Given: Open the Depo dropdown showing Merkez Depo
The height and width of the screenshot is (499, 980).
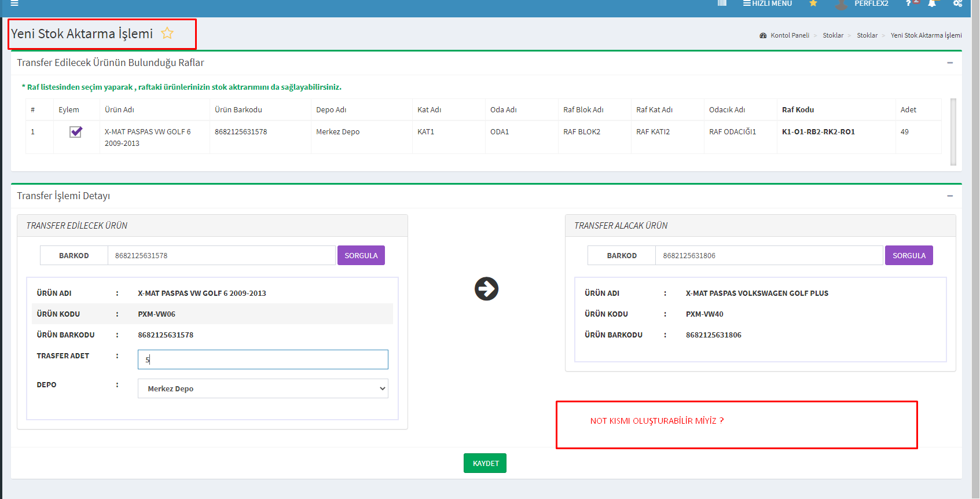Looking at the screenshot, I should (263, 388).
